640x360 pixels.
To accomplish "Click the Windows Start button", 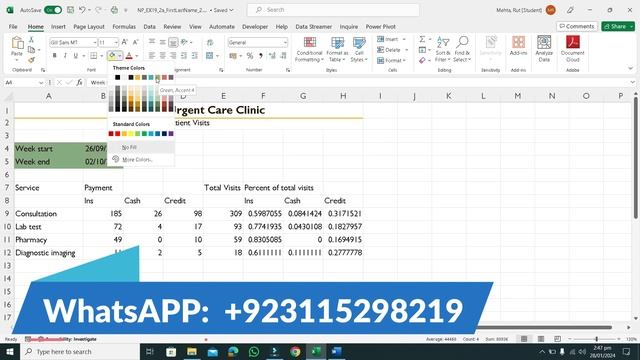I will [x=10, y=351].
